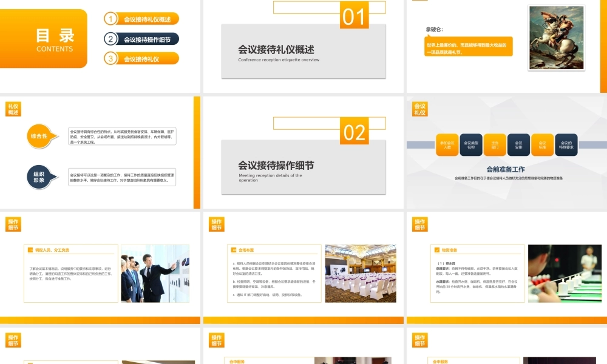Click the 调配人员、分工负责 heading
Screen dimensions: 607x364
pos(52,251)
